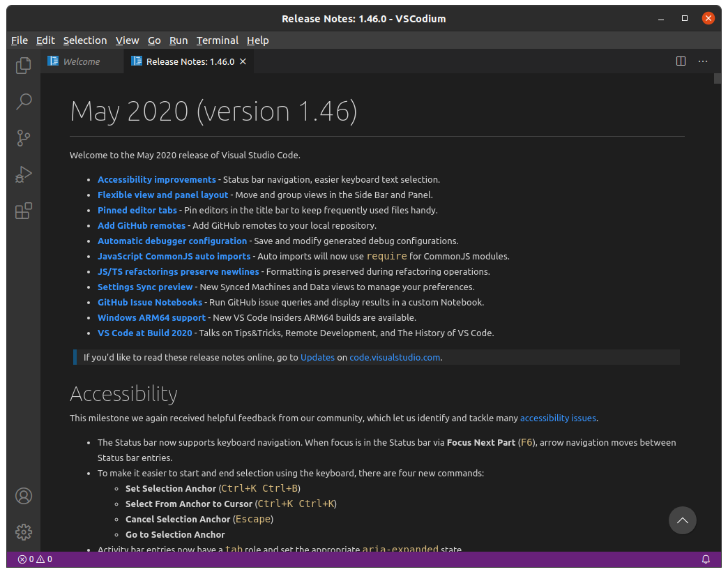The image size is (728, 574).
Task: Open the Extensions view icon
Action: pyautogui.click(x=24, y=211)
